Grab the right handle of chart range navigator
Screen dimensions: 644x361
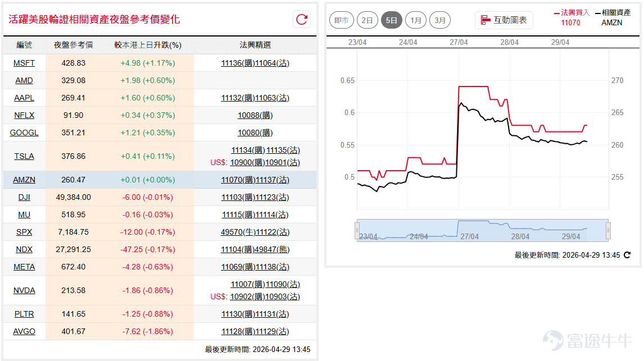[x=608, y=231]
